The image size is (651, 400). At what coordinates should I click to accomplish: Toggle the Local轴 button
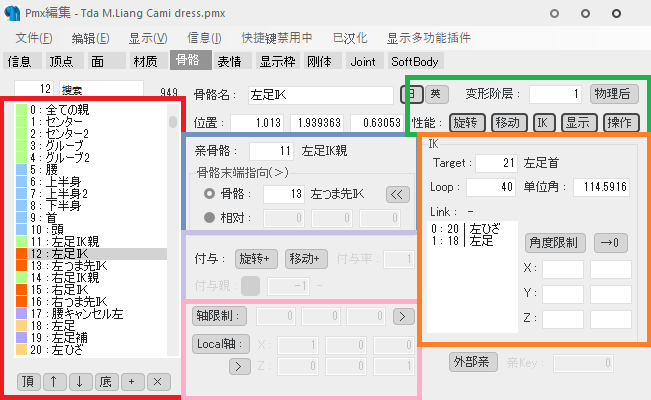click(221, 344)
